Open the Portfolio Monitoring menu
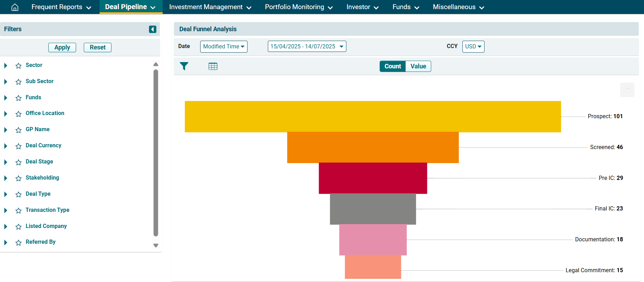The image size is (644, 282). [299, 7]
